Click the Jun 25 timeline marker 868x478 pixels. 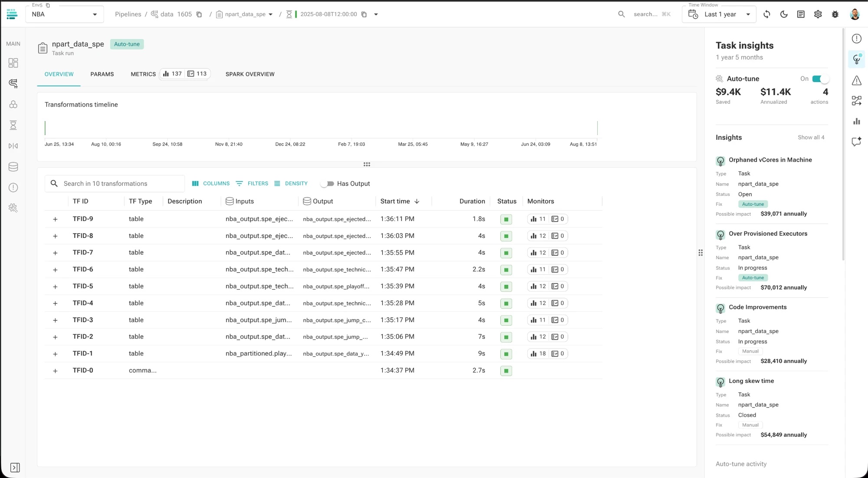pos(45,128)
